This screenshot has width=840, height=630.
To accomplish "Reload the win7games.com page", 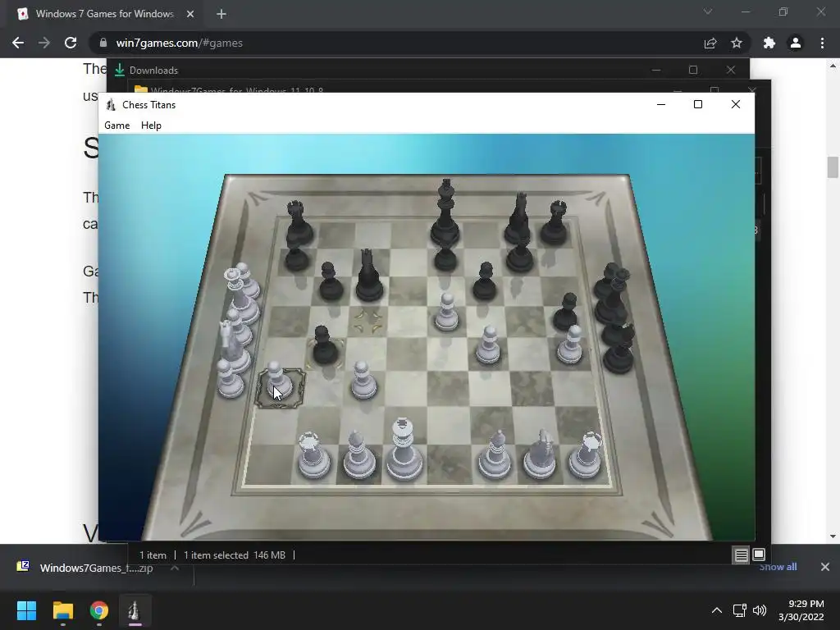I will (71, 43).
